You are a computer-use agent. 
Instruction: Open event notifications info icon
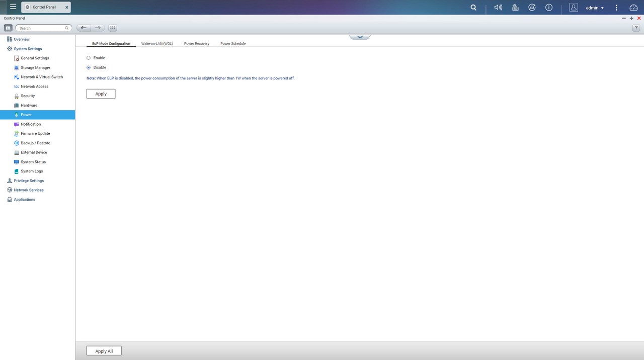click(x=549, y=8)
